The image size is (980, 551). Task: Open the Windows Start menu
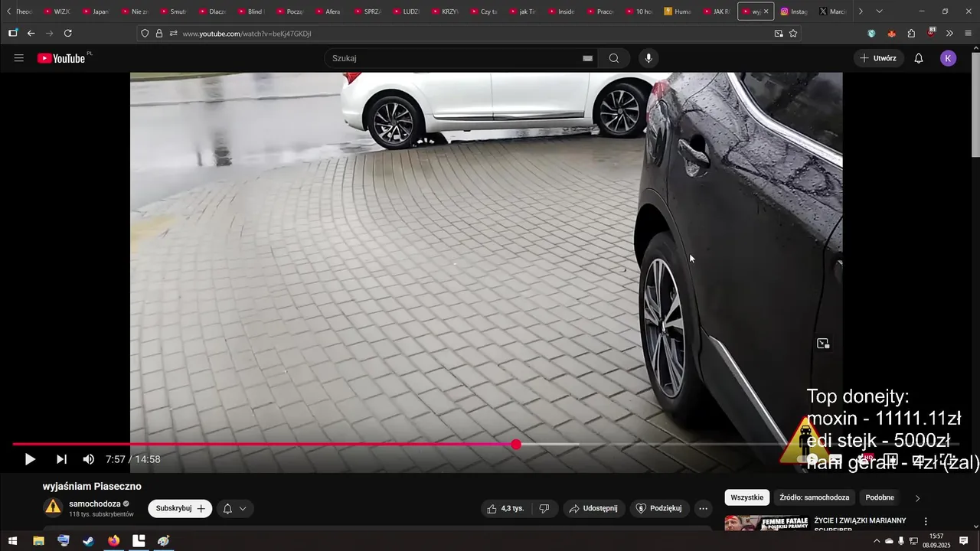12,540
